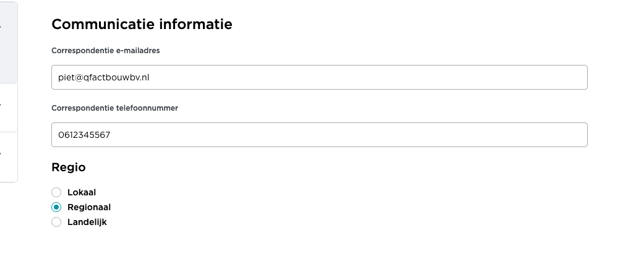Click the chevron on the middle sidebar panel
Viewport: 644px width, 272px height.
(1, 105)
